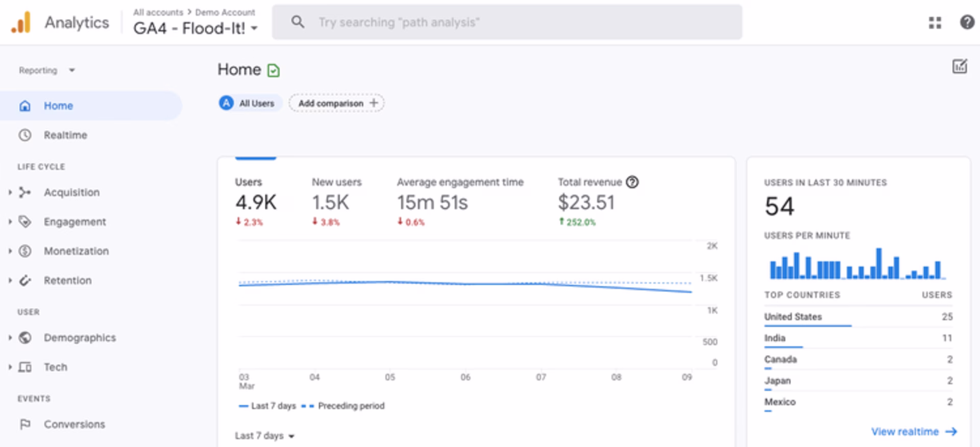Select the Home menu item
980x447 pixels.
pyautogui.click(x=58, y=106)
